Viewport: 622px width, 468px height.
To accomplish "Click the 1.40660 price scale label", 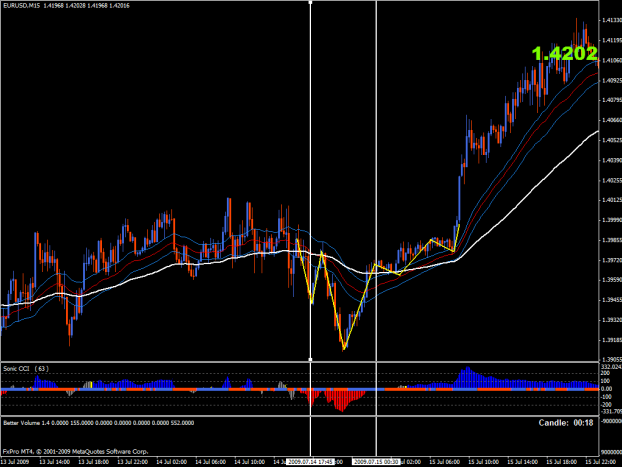I will point(612,120).
